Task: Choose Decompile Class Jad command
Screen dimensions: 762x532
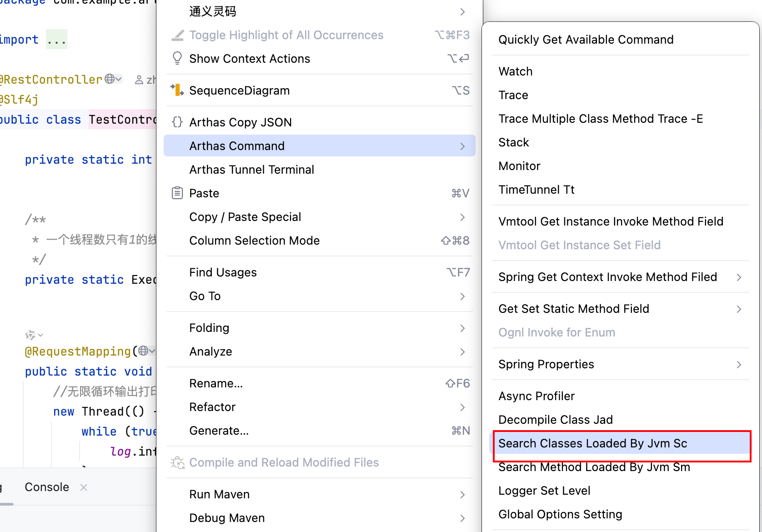Action: coord(556,420)
